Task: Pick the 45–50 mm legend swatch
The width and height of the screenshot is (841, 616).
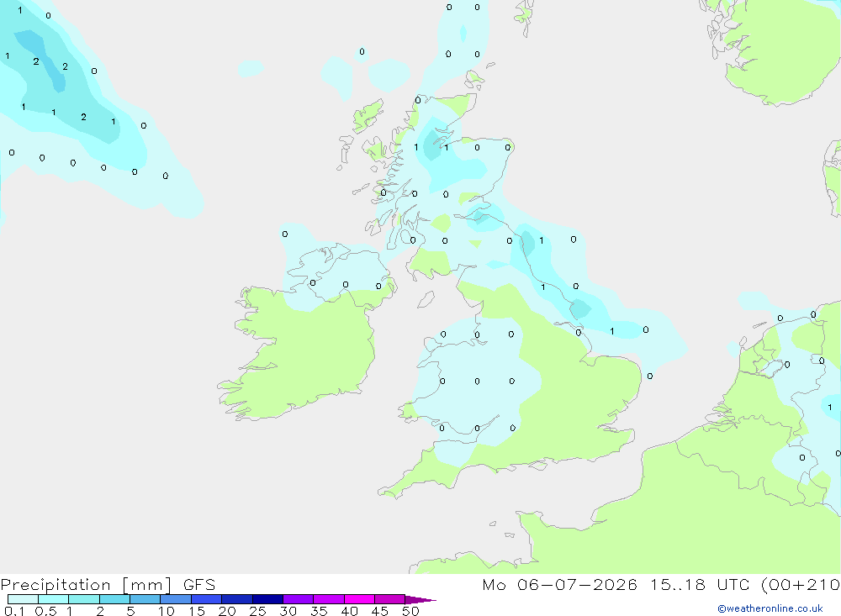Action: [390, 599]
